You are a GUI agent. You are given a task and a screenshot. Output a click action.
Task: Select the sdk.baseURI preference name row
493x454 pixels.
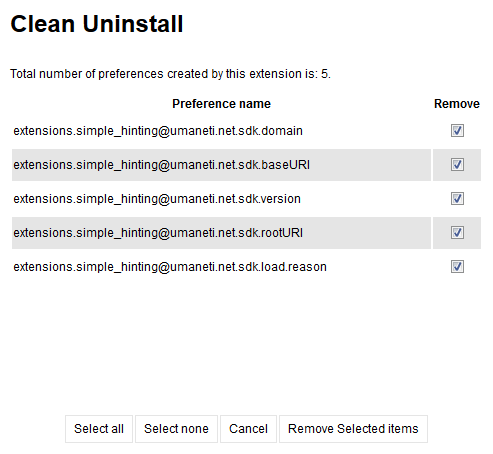221,165
